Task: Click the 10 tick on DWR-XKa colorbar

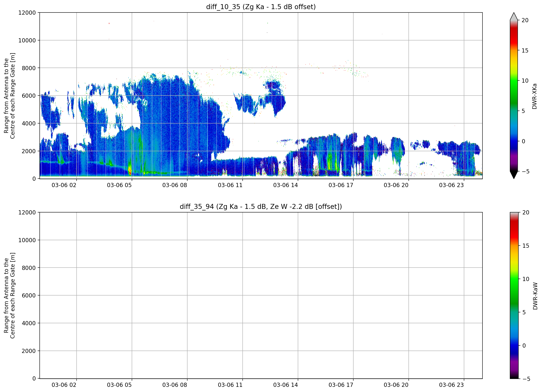Action: coord(525,81)
